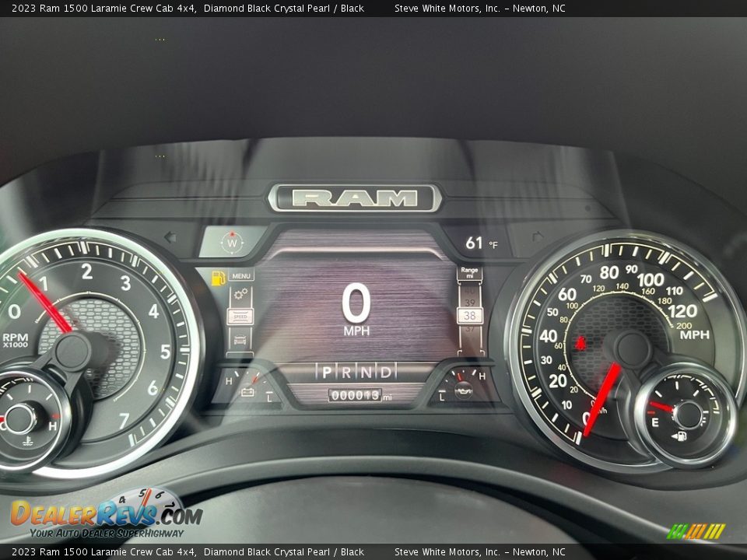Screen dimensions: 747x560
Task: Pick the range value 39
Action: point(470,303)
